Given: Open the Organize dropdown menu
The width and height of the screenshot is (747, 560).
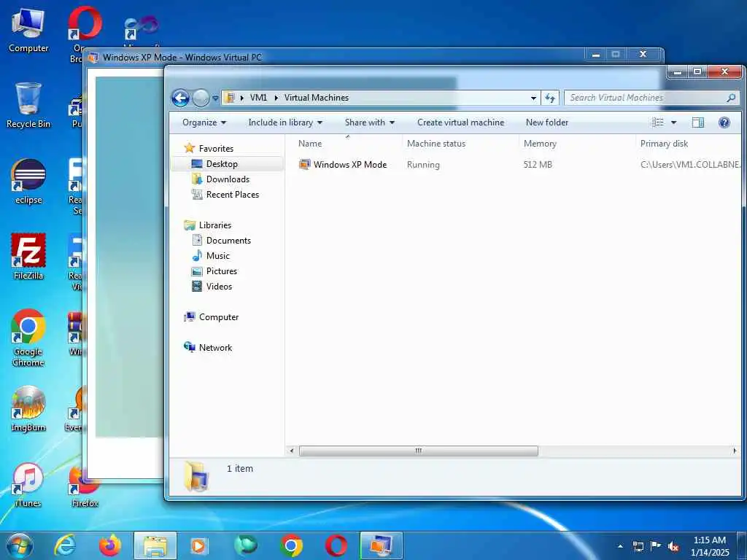Looking at the screenshot, I should [x=204, y=122].
